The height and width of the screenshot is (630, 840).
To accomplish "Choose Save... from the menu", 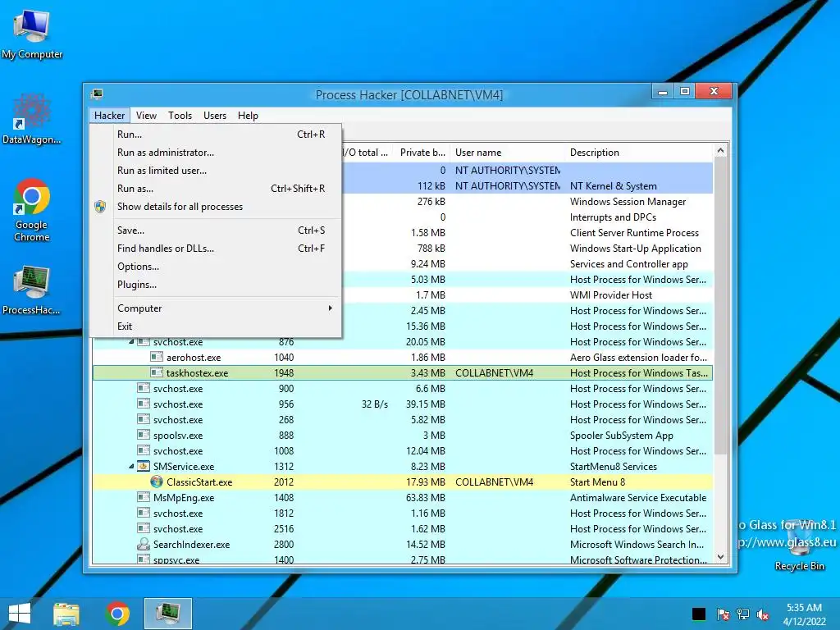I will point(216,231).
